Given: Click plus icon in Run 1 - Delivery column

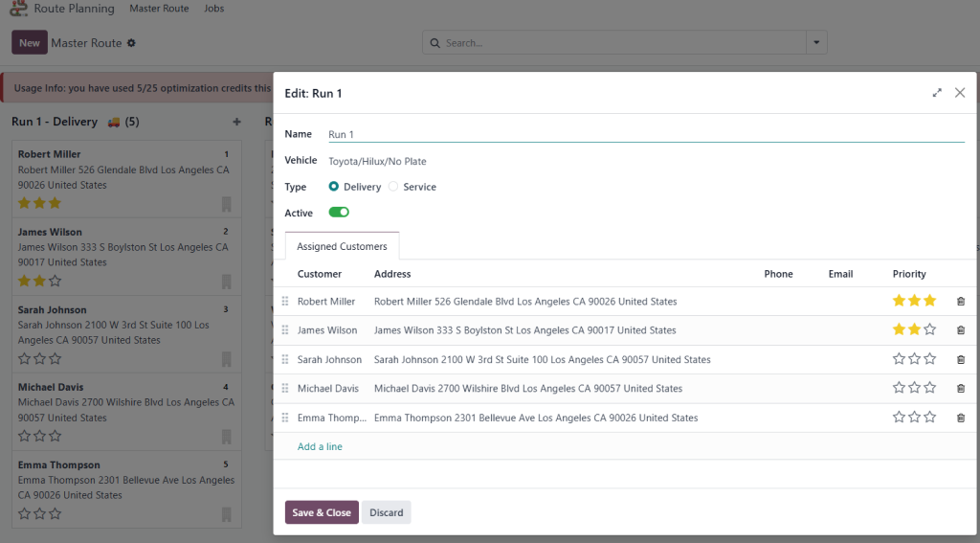Looking at the screenshot, I should click(236, 122).
